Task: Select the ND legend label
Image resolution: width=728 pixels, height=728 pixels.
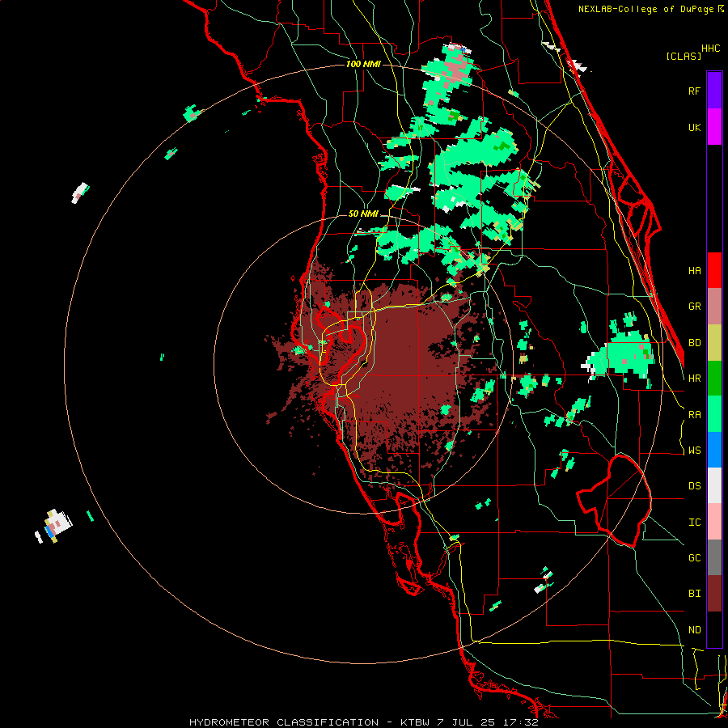Action: point(694,630)
